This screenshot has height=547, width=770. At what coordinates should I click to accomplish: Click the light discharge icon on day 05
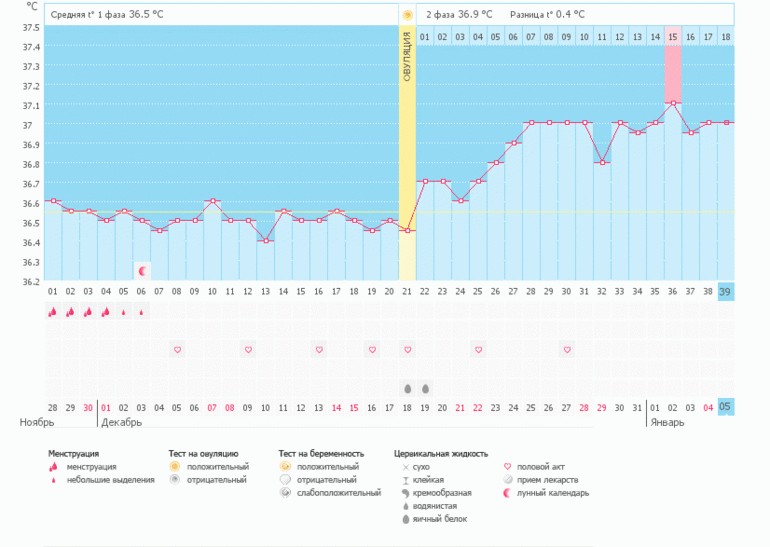tap(124, 312)
